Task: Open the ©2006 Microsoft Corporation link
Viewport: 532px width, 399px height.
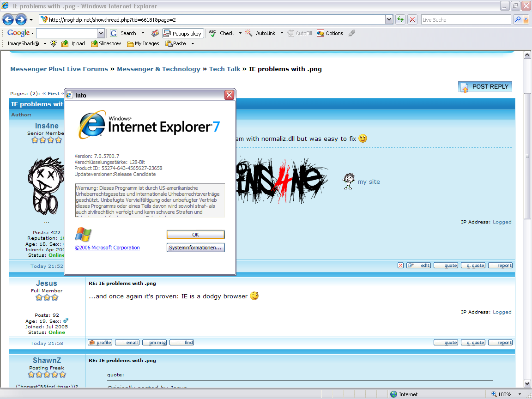Action: point(107,248)
